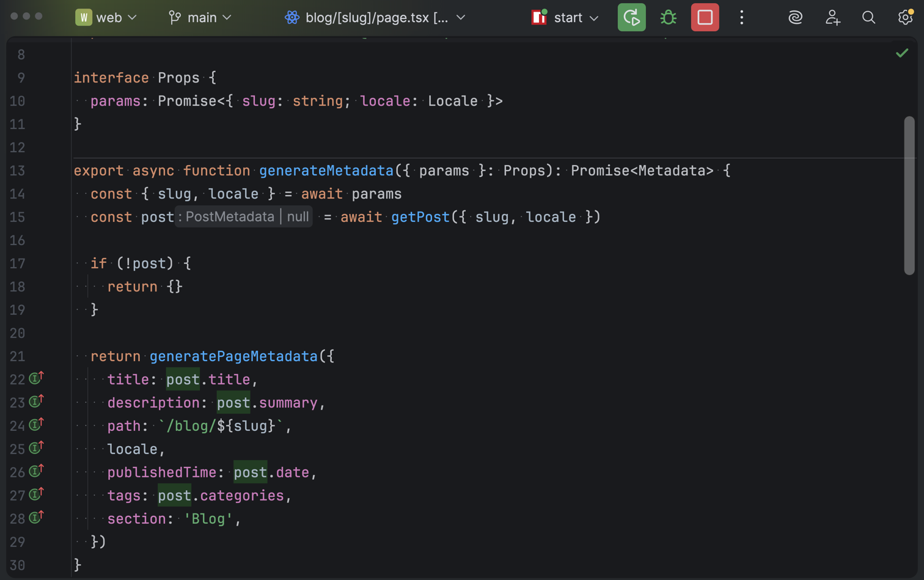This screenshot has width=924, height=580.
Task: Open Code With Me add-user icon
Action: tap(832, 18)
